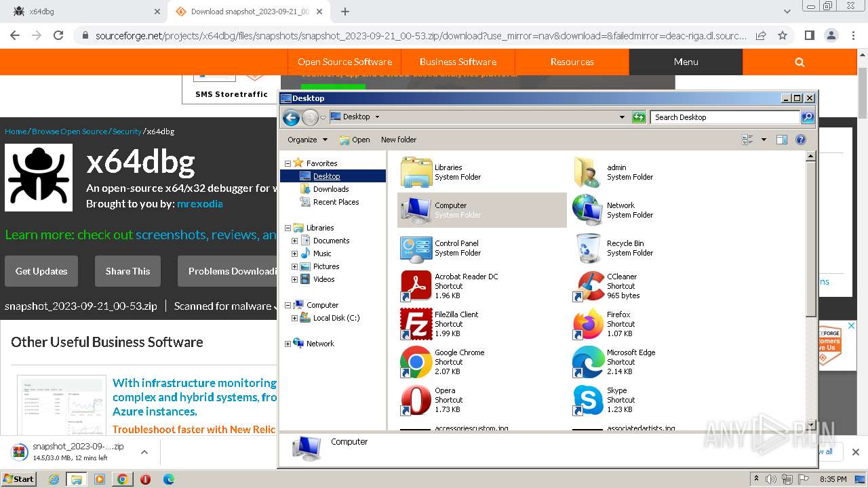The height and width of the screenshot is (488, 868).
Task: Open Microsoft Edge from taskbar
Action: point(168,479)
